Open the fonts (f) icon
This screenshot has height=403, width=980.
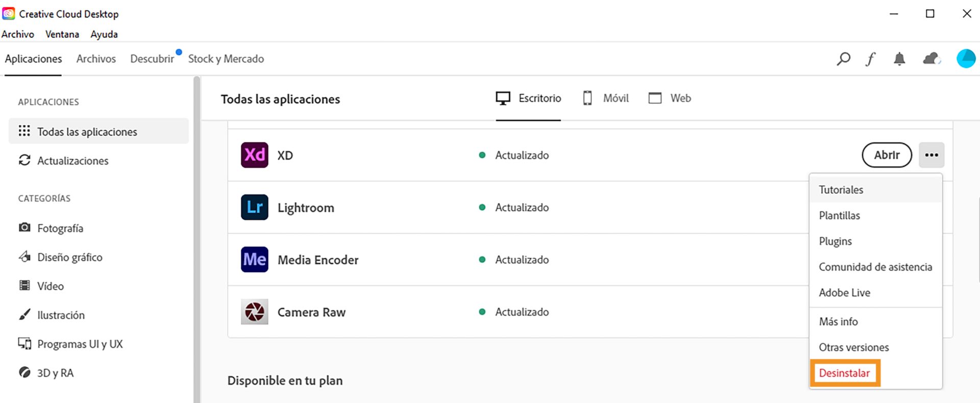[871, 59]
